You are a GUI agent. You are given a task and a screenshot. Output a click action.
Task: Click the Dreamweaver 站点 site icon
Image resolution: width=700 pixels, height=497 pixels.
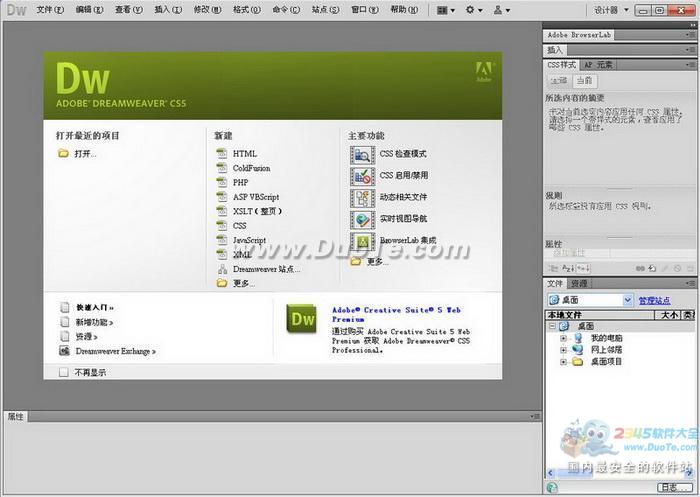(x=222, y=269)
